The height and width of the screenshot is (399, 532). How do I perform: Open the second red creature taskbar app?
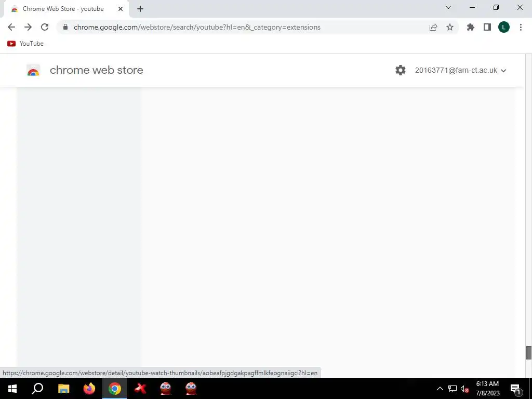pos(191,389)
